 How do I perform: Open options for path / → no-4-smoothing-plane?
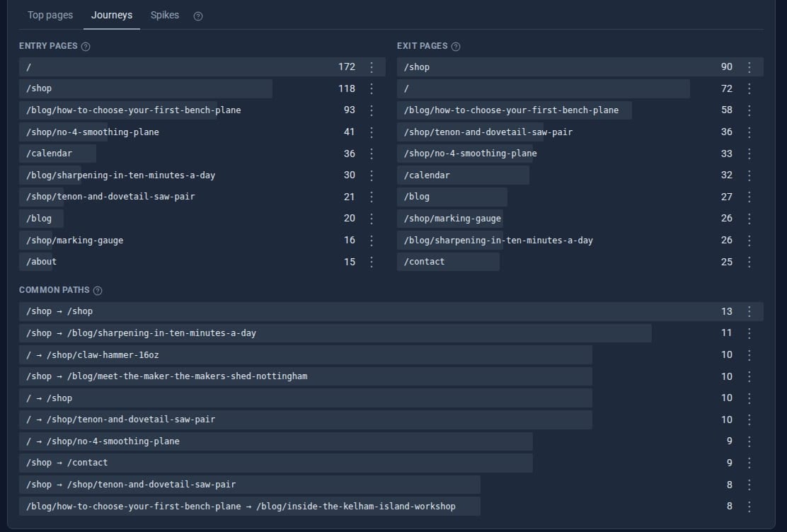pyautogui.click(x=749, y=441)
